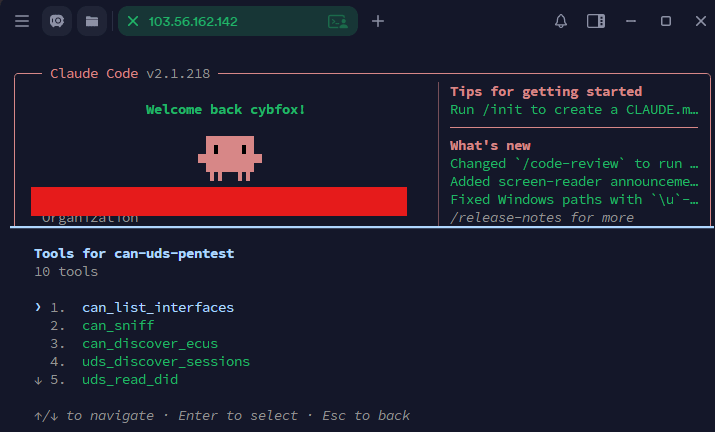Click the down arrow beside item 5
The image size is (715, 432).
(x=38, y=380)
